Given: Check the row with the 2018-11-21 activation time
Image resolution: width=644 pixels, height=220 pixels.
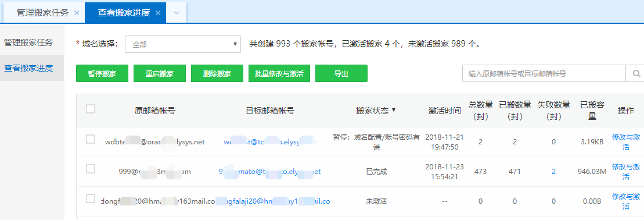Looking at the screenshot, I should 91,139.
